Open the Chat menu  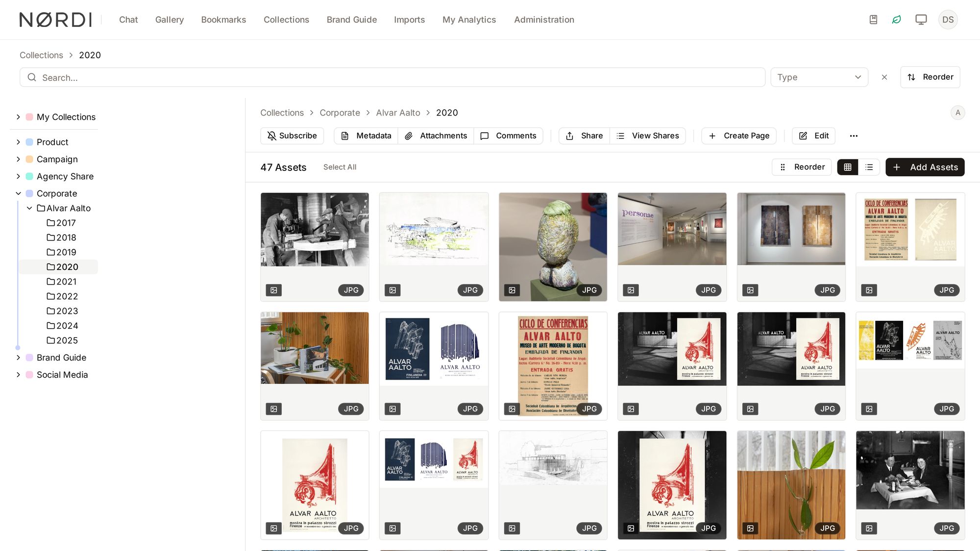128,20
